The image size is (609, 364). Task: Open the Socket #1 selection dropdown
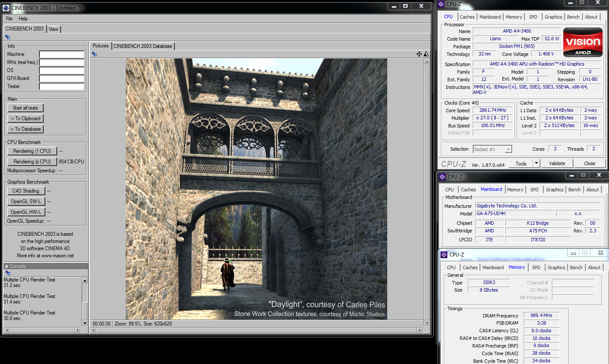pyautogui.click(x=508, y=149)
